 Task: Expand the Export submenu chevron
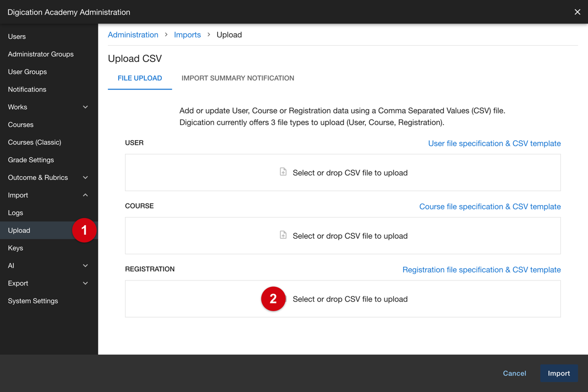(x=85, y=283)
